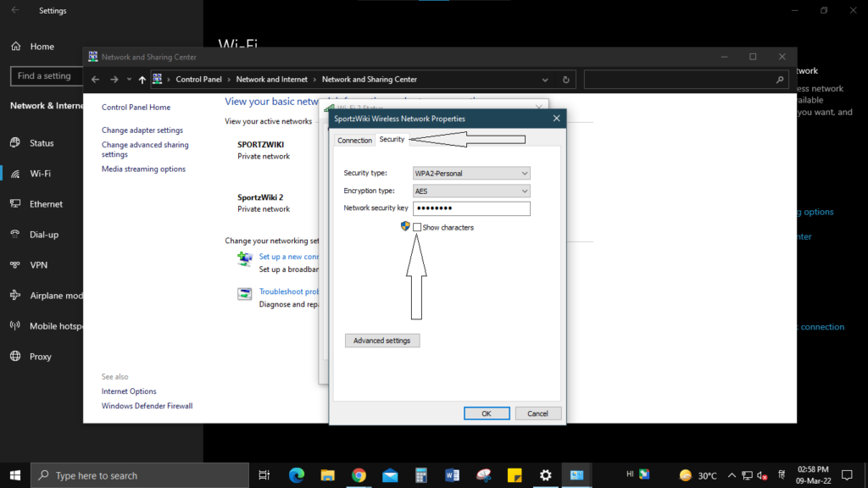Open Microsoft Word from taskbar
This screenshot has height=488, width=868.
453,475
